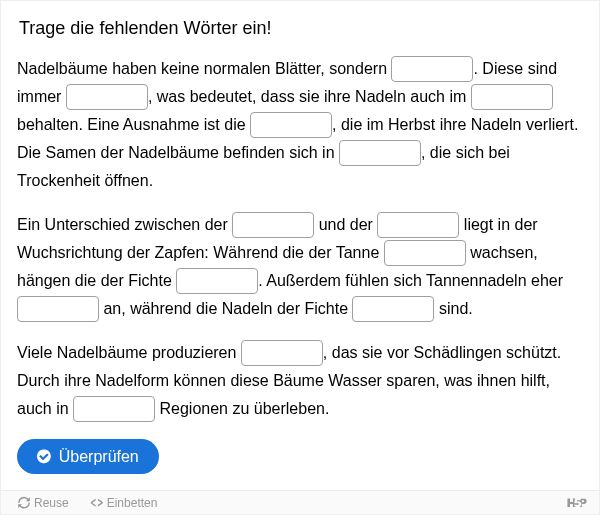Click the Einbetten code brackets icon

click(96, 503)
